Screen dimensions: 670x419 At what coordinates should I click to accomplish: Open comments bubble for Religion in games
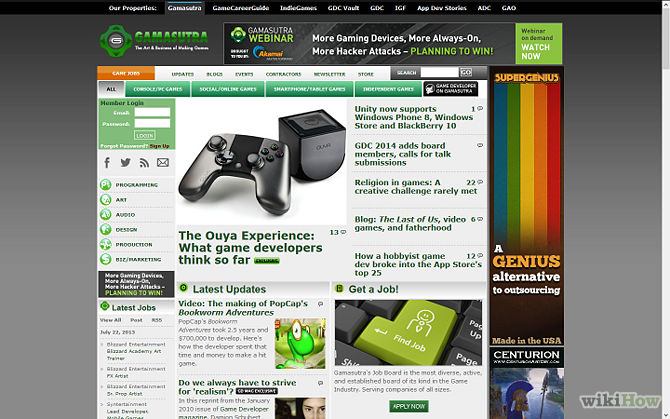pyautogui.click(x=480, y=182)
